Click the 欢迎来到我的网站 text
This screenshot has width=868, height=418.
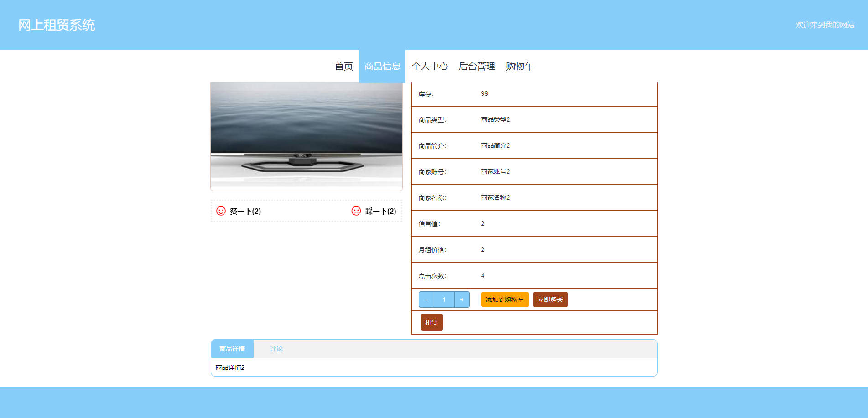[825, 25]
